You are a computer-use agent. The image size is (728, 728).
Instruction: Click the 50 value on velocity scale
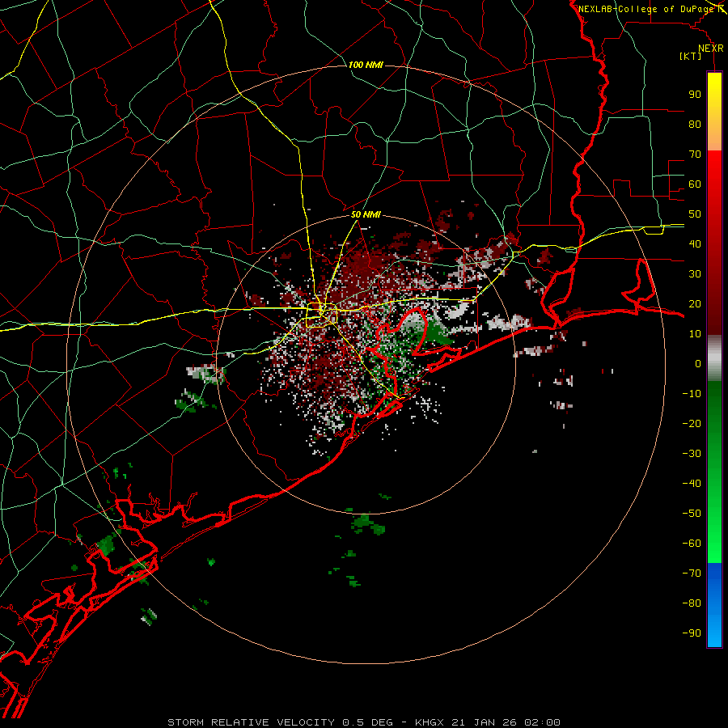[695, 214]
